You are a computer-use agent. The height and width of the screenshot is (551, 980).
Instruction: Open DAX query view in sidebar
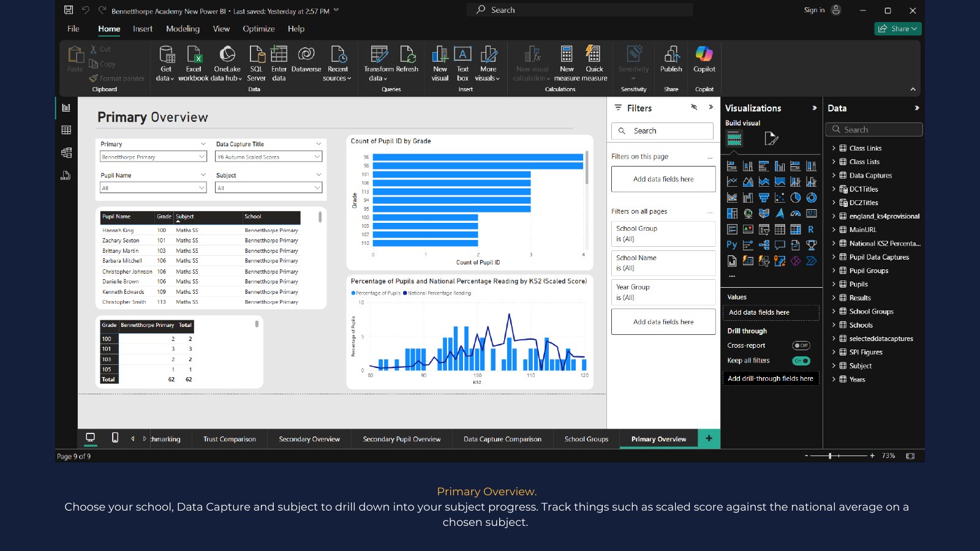(x=66, y=176)
